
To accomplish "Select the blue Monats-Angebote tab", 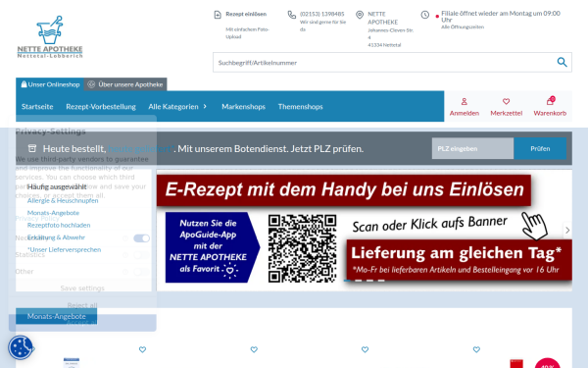I will (56, 316).
